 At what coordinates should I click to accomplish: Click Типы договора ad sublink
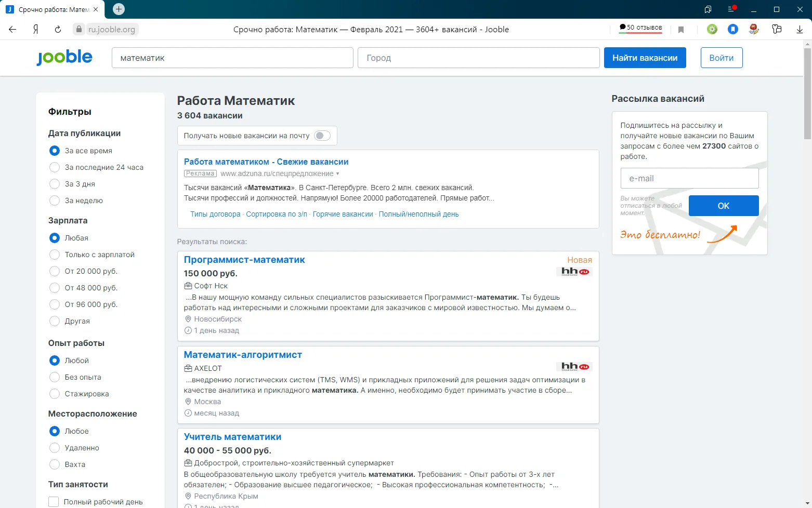(x=215, y=214)
